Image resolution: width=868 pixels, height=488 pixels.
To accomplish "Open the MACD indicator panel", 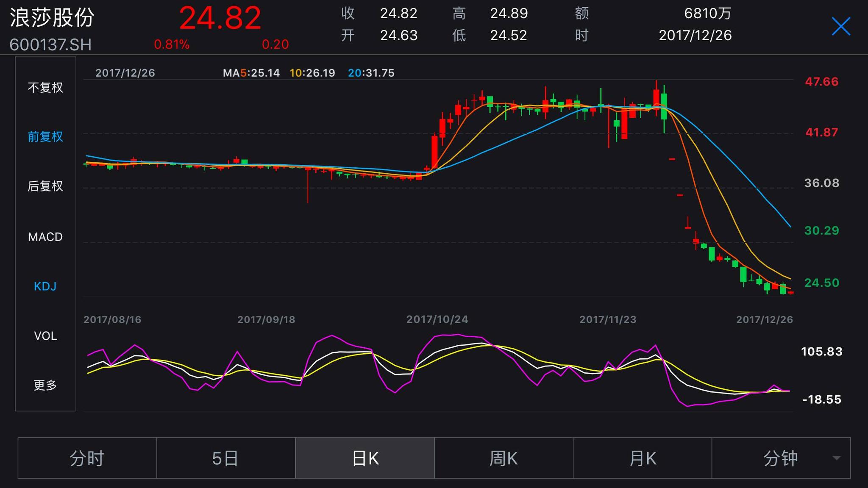I will [45, 236].
